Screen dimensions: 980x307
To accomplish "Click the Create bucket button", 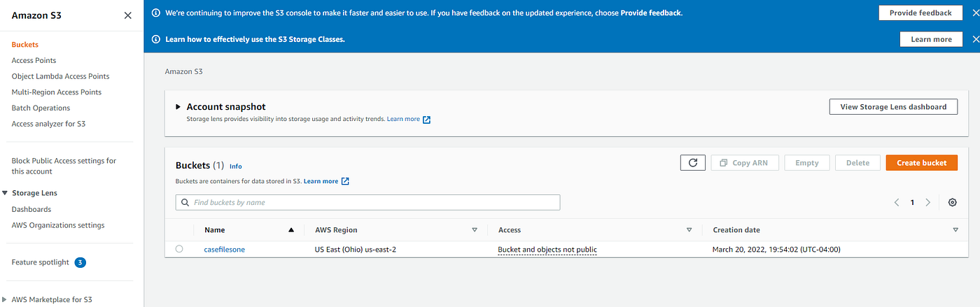I will coord(921,162).
